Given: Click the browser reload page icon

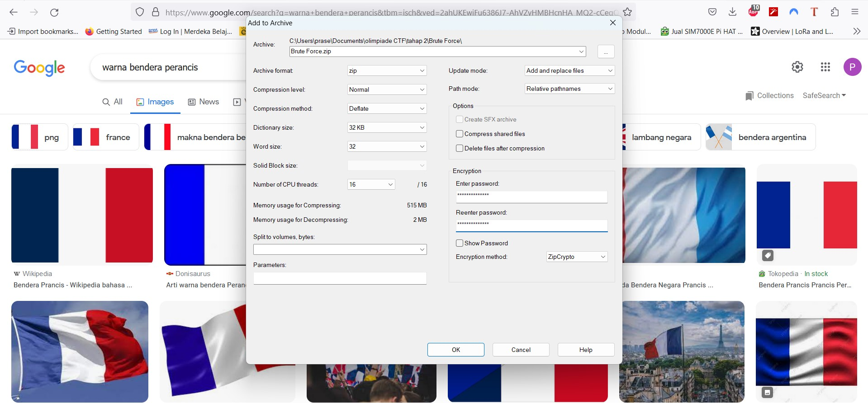Looking at the screenshot, I should click(54, 12).
